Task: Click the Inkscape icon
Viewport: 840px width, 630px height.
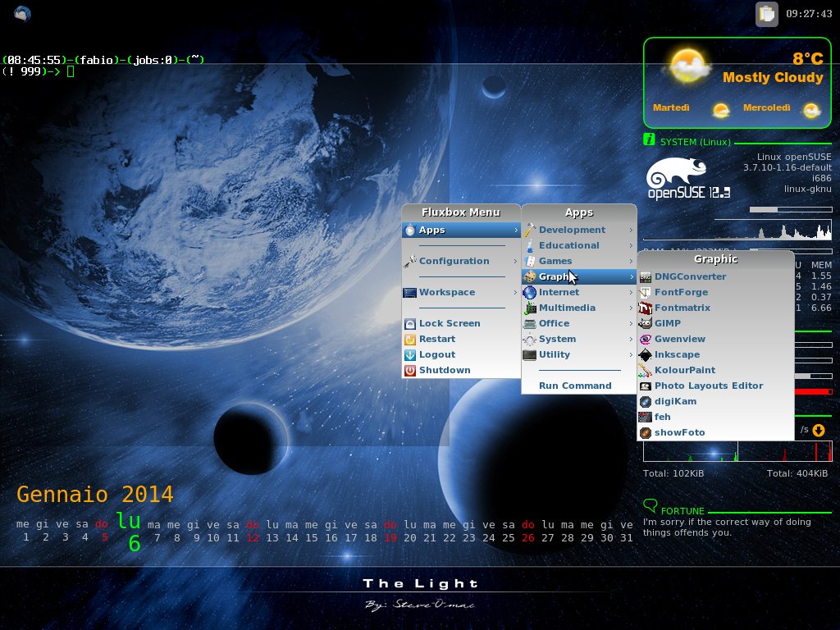Action: (x=646, y=354)
